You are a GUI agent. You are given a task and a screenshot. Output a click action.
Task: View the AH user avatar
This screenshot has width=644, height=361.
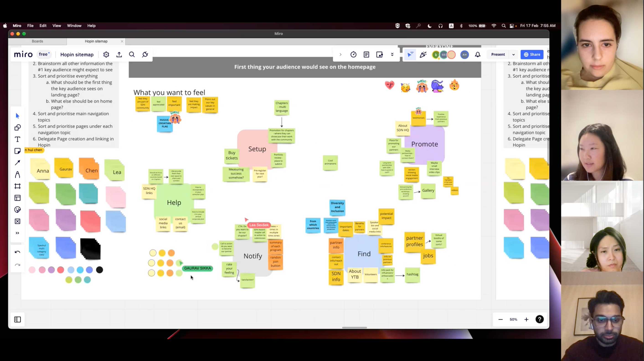pyautogui.click(x=464, y=55)
